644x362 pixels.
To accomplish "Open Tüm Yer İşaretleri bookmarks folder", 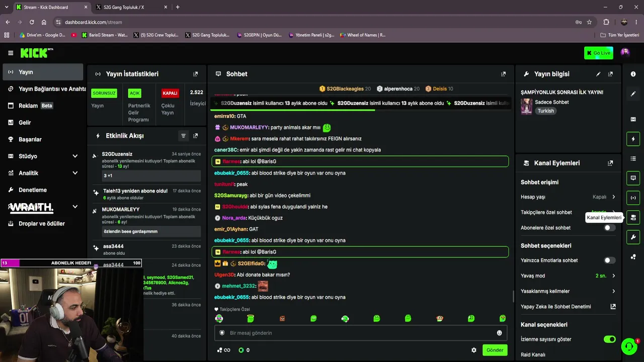I will (x=620, y=35).
